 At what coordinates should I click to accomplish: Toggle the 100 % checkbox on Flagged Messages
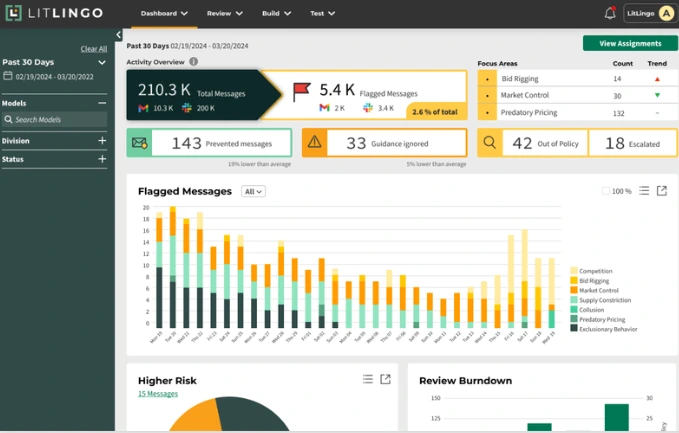pyautogui.click(x=606, y=191)
